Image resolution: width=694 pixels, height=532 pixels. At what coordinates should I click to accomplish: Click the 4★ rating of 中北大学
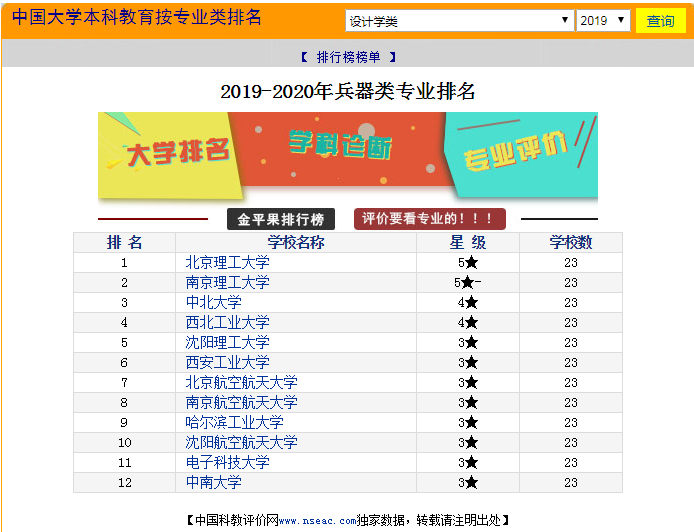468,302
